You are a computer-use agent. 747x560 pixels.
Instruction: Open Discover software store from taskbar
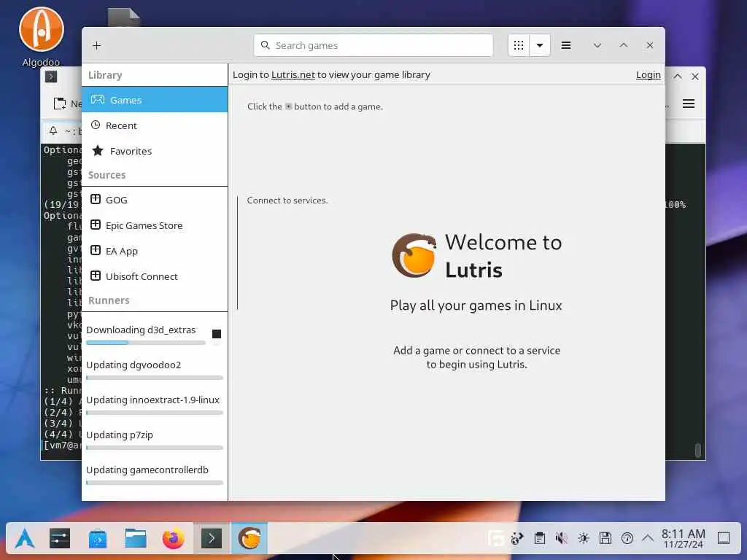coord(98,539)
